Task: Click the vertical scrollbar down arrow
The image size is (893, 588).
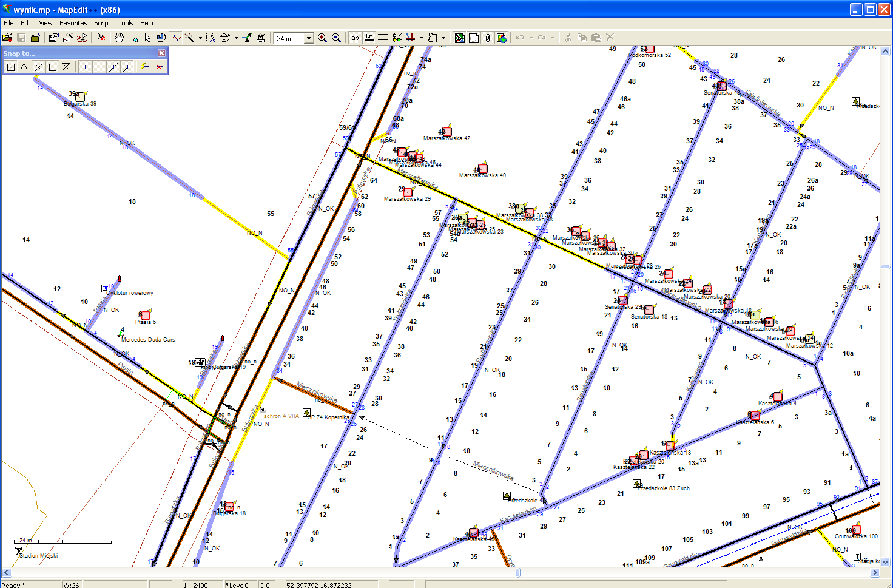Action: [886, 563]
